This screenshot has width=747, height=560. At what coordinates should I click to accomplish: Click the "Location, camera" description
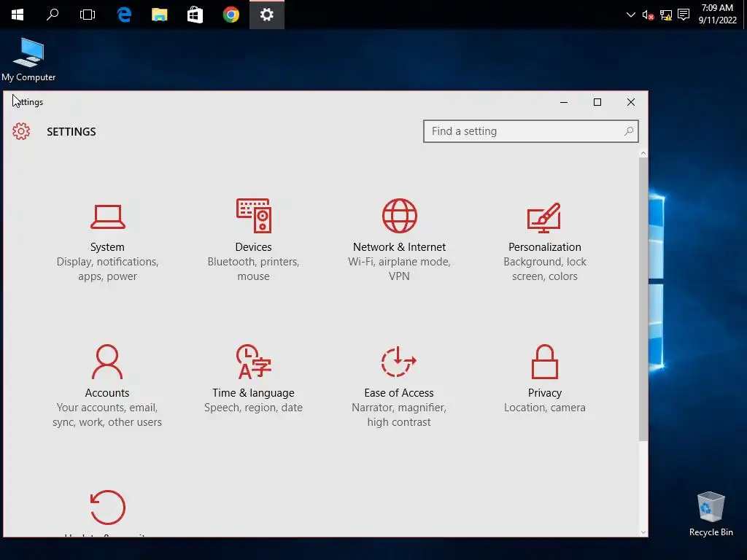[x=544, y=408]
